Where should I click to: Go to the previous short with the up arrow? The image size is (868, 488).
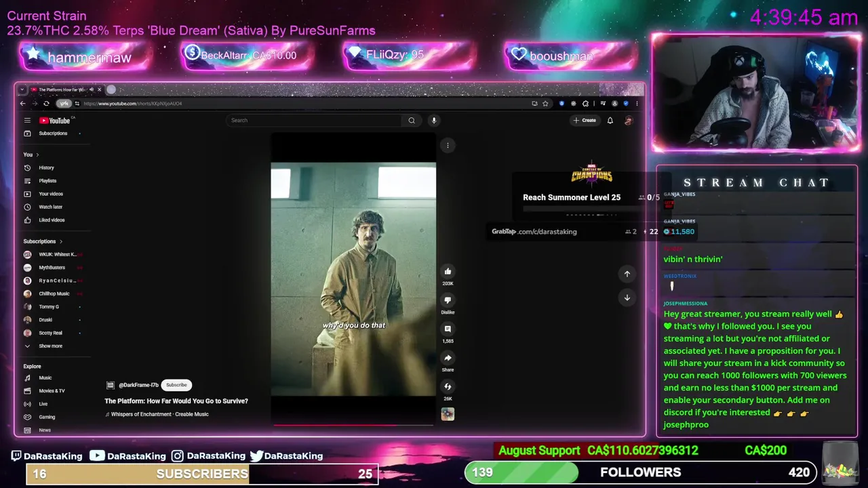tap(627, 274)
